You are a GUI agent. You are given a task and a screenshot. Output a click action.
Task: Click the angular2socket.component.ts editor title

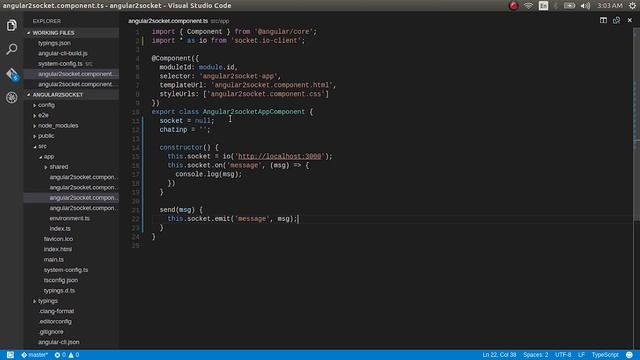click(168, 21)
